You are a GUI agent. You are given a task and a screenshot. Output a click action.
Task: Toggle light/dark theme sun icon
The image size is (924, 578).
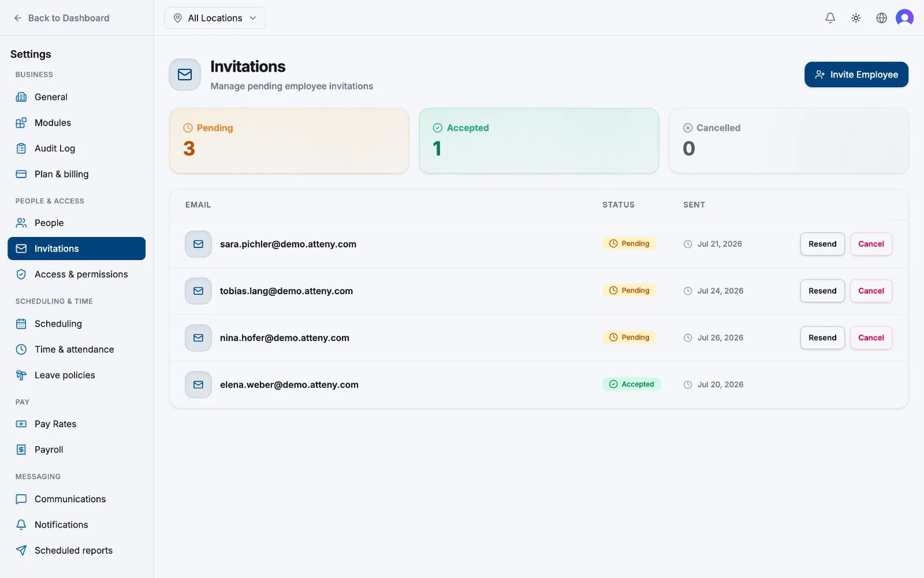click(x=856, y=18)
